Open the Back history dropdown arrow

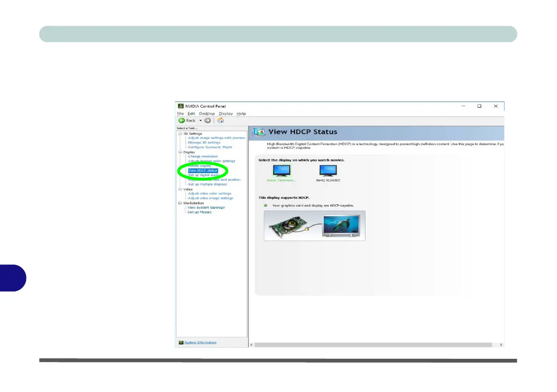(x=200, y=120)
